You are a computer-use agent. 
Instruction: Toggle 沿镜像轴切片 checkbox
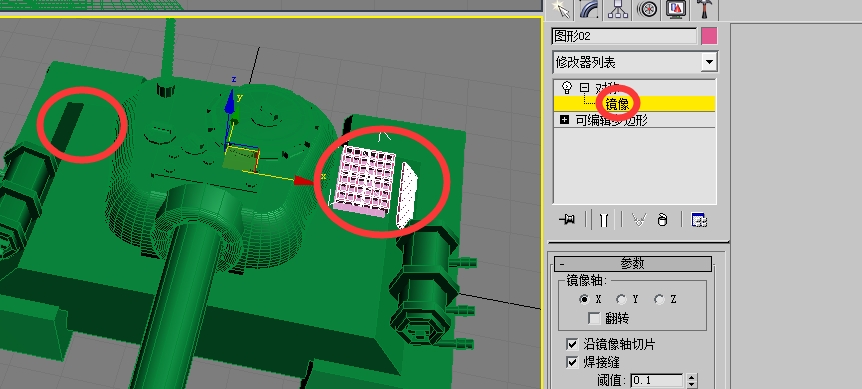click(x=572, y=344)
